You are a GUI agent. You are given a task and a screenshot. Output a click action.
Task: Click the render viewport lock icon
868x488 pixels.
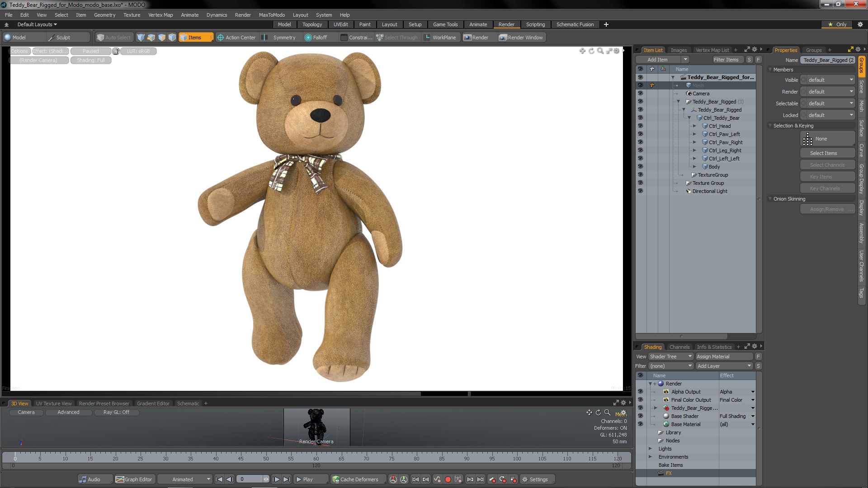(116, 52)
